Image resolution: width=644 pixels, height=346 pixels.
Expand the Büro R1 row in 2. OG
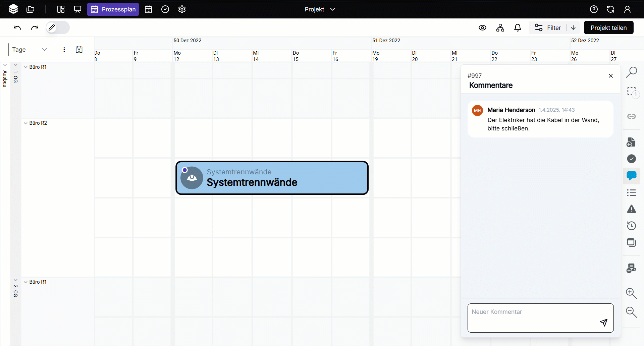pos(25,282)
